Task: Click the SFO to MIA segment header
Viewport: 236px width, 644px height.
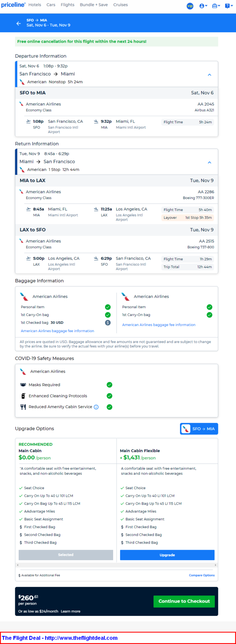Action: tap(117, 93)
